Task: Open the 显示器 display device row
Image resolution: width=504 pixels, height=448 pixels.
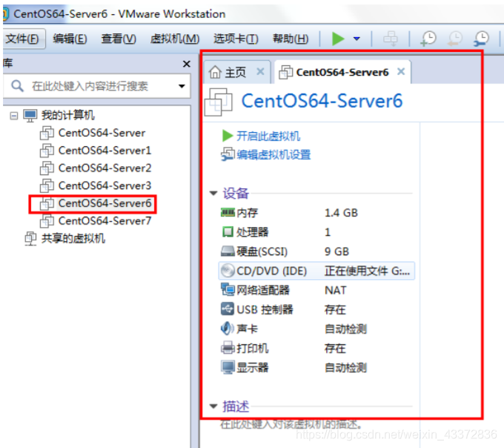Action: click(x=316, y=368)
